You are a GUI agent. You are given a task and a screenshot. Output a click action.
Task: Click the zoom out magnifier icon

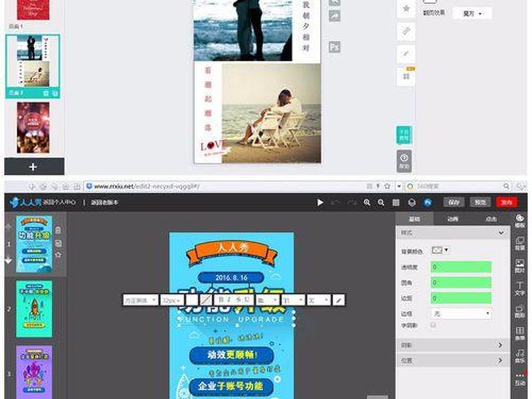coord(381,203)
